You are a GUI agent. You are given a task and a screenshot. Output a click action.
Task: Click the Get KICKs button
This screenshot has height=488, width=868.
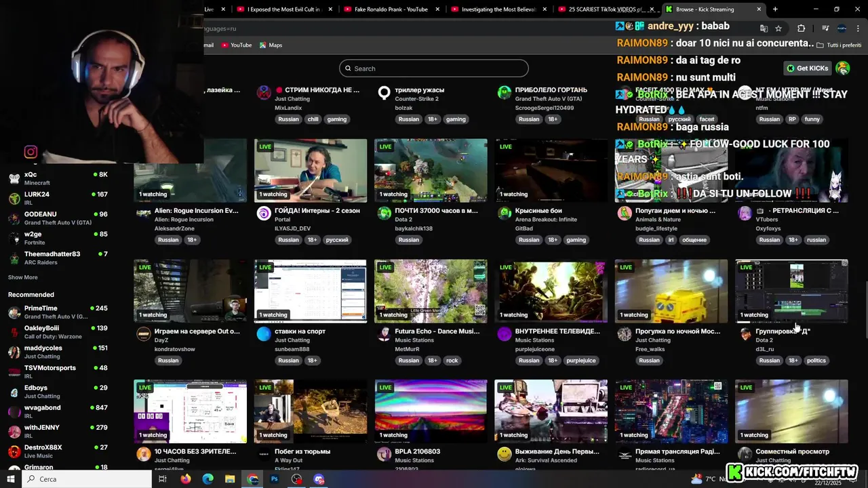(x=808, y=68)
